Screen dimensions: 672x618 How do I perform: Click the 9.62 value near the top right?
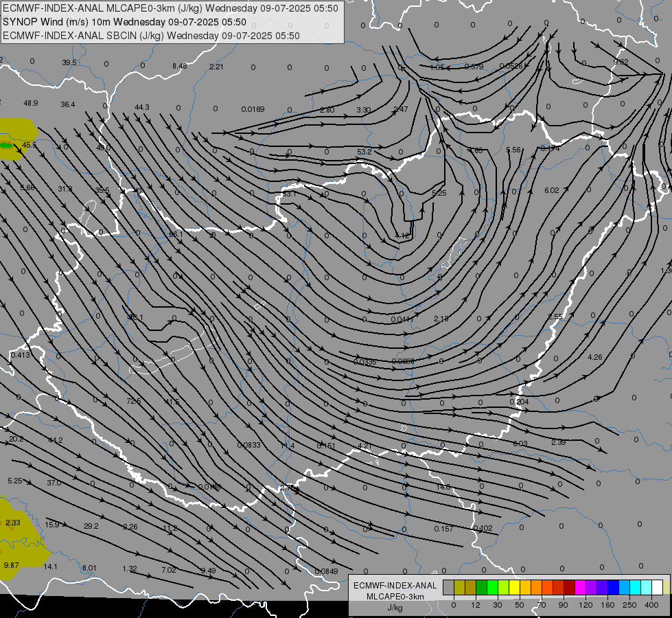[x=621, y=62]
